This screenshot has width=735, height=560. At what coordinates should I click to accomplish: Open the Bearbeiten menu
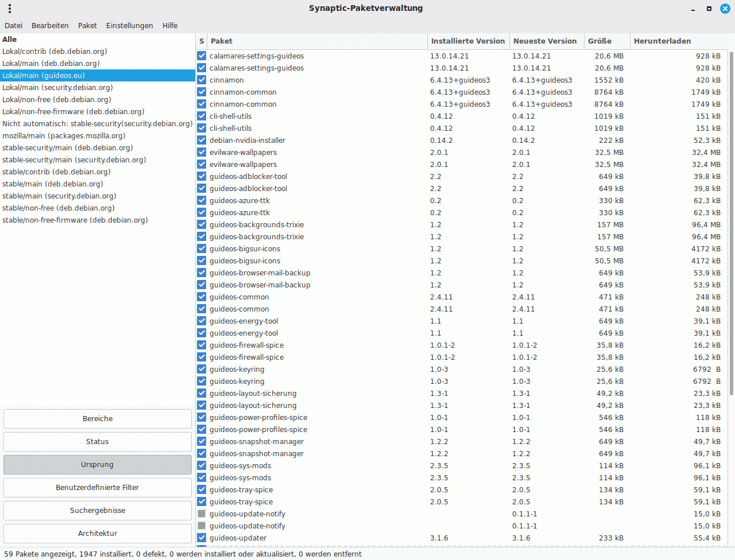coord(50,25)
